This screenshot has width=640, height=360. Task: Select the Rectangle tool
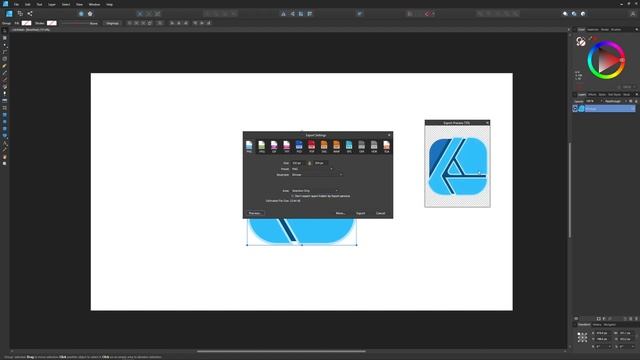[x=4, y=115]
